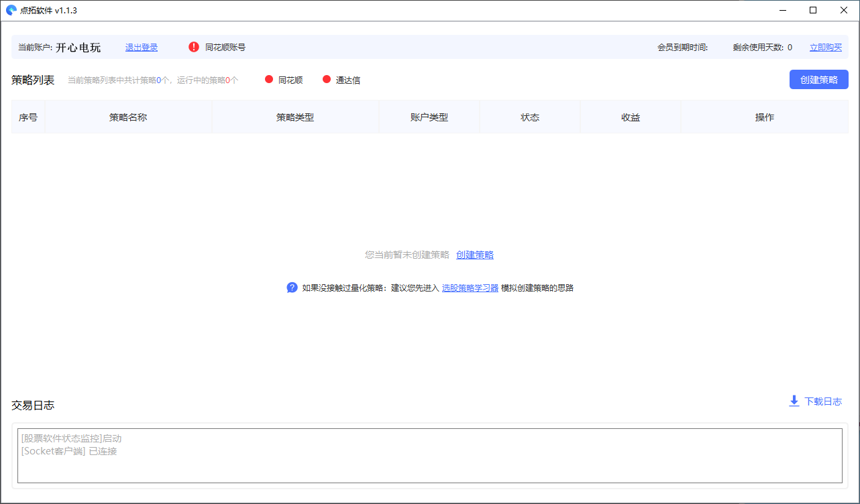Click the 序号 column header
Screen dimensions: 860x504
tap(28, 117)
